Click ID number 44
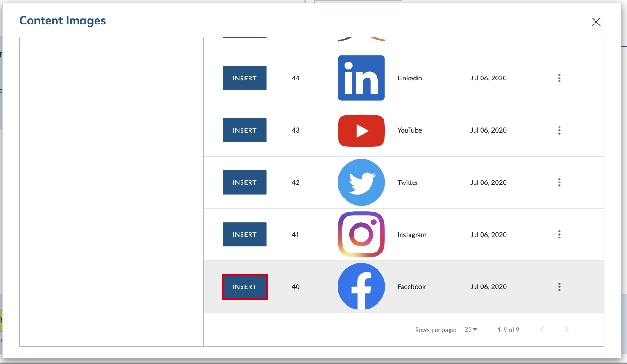 (x=296, y=78)
